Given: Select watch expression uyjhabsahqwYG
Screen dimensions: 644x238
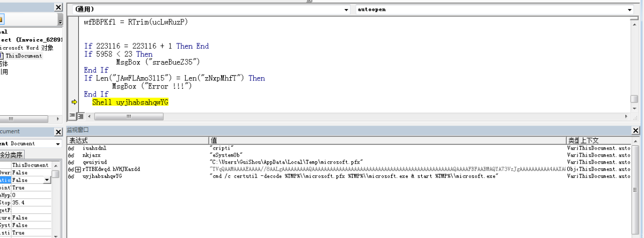Looking at the screenshot, I should click(102, 176).
